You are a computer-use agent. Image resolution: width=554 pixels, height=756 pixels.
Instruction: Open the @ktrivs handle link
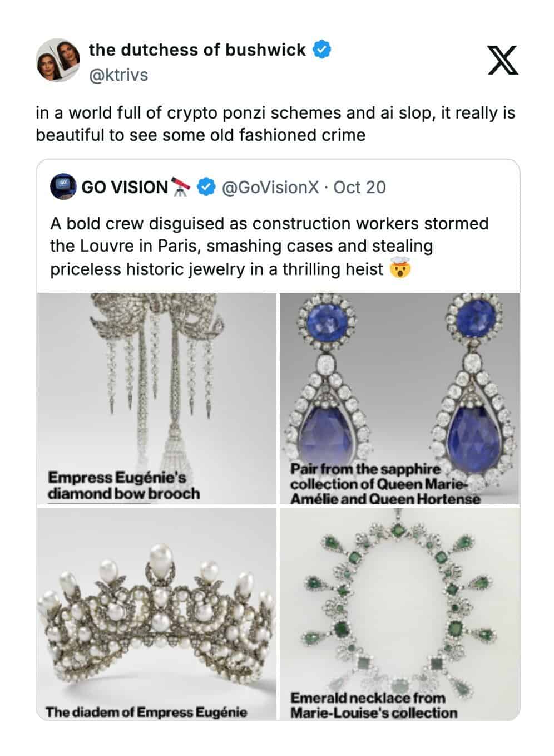point(118,75)
